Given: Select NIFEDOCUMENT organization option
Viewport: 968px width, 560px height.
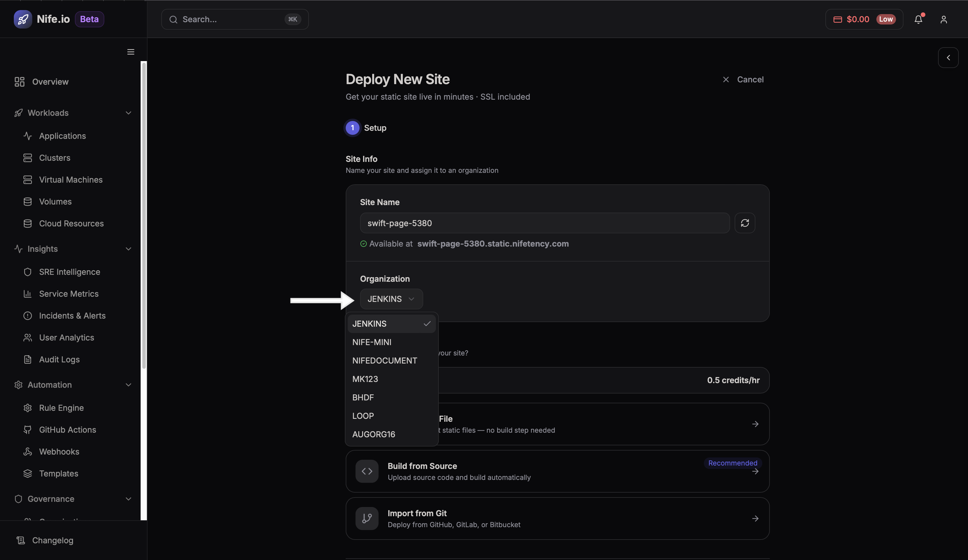Looking at the screenshot, I should click(x=384, y=360).
